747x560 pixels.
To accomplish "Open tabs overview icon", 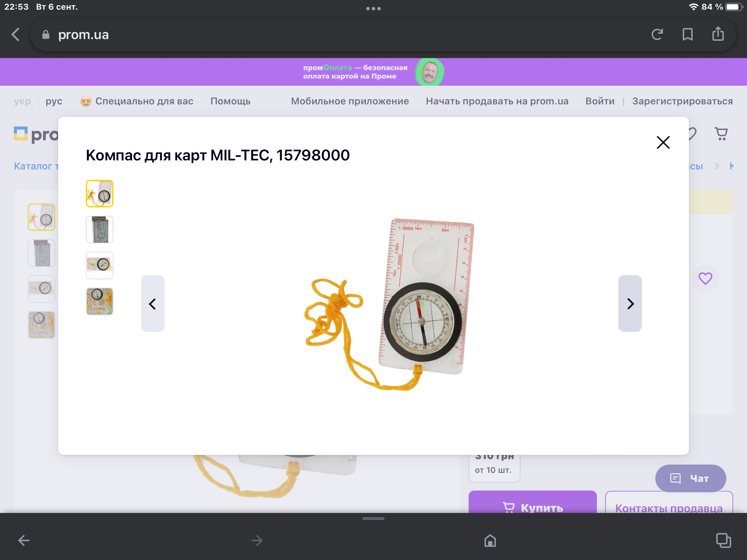I will coord(723,540).
